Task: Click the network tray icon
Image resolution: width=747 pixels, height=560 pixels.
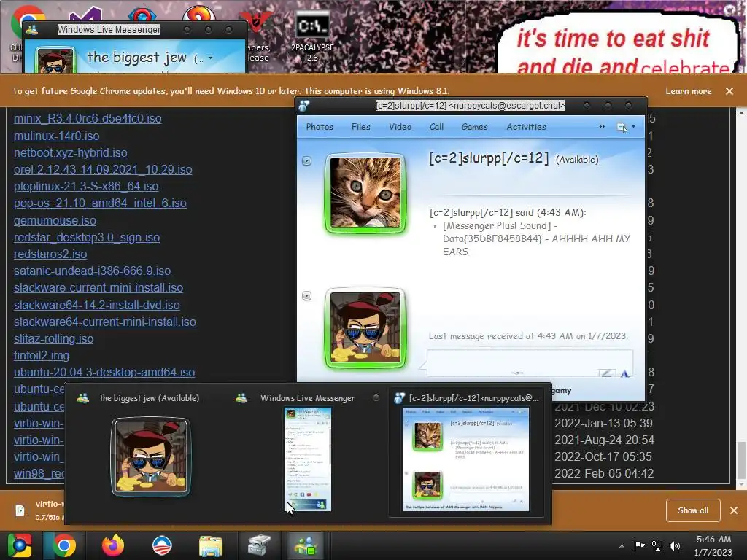Action: [657, 545]
